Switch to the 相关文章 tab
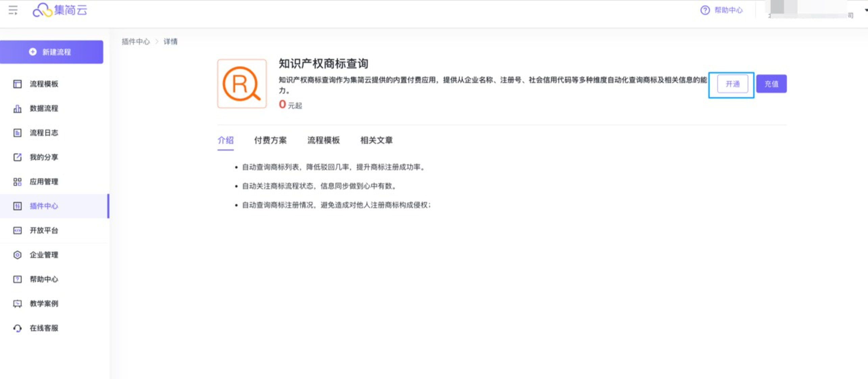The image size is (868, 379). pos(377,140)
